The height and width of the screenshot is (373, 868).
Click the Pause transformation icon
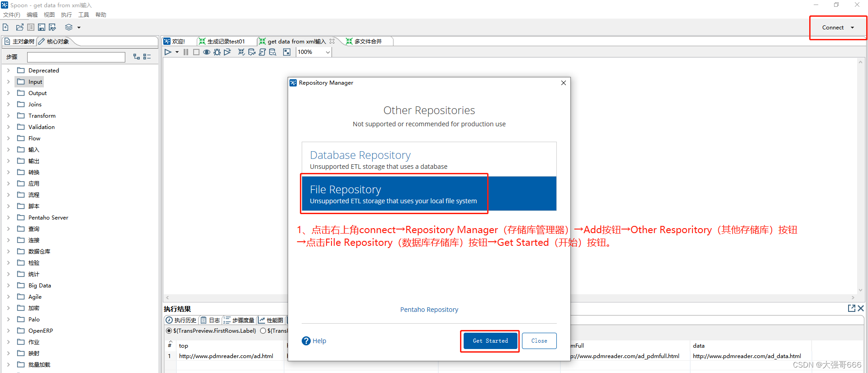tap(186, 52)
